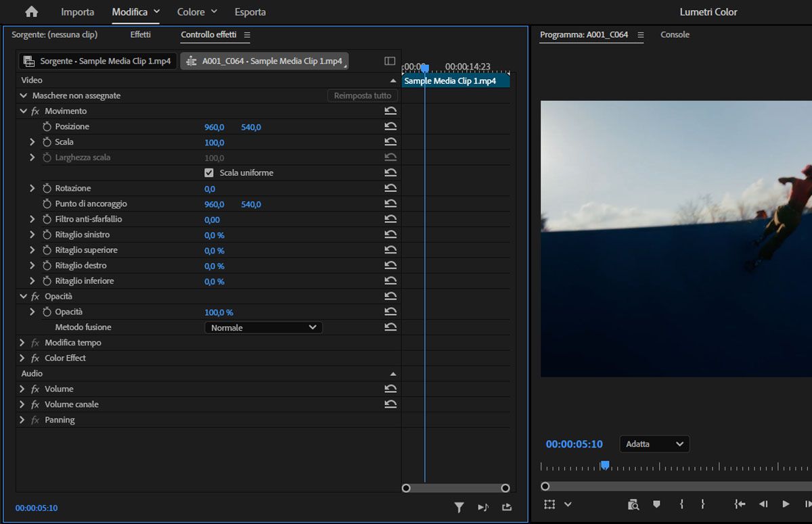Mark In point in Program monitor
The image size is (812, 524).
(681, 504)
